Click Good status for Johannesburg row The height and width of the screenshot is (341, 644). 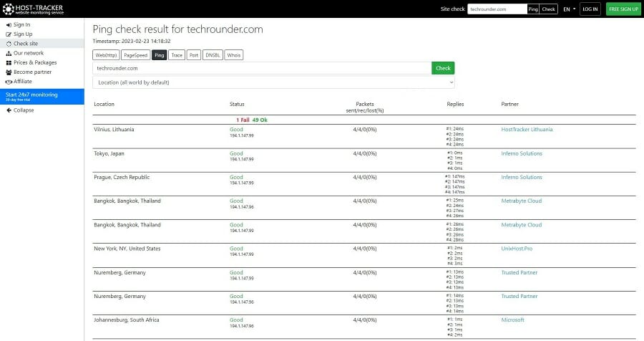coord(236,320)
